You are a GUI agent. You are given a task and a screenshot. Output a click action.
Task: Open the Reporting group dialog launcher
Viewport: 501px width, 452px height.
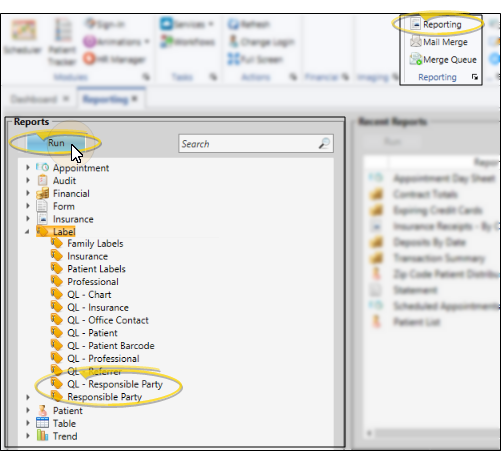tap(475, 77)
